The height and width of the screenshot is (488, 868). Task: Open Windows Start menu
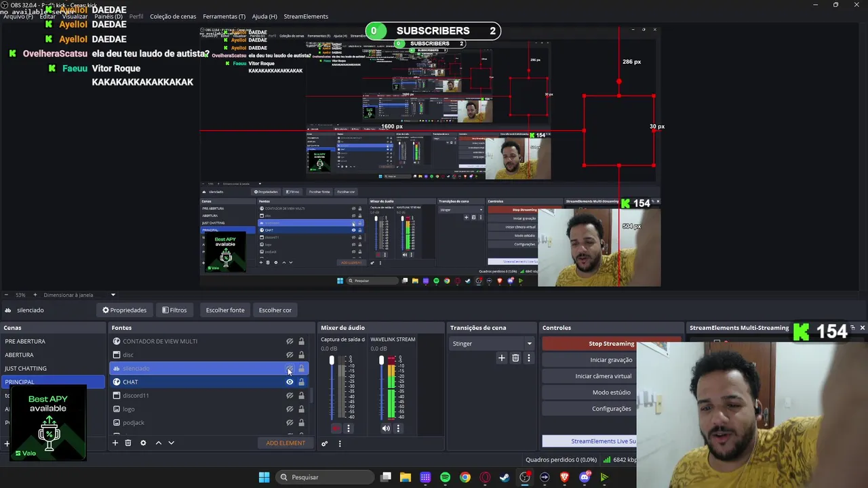pyautogui.click(x=264, y=477)
